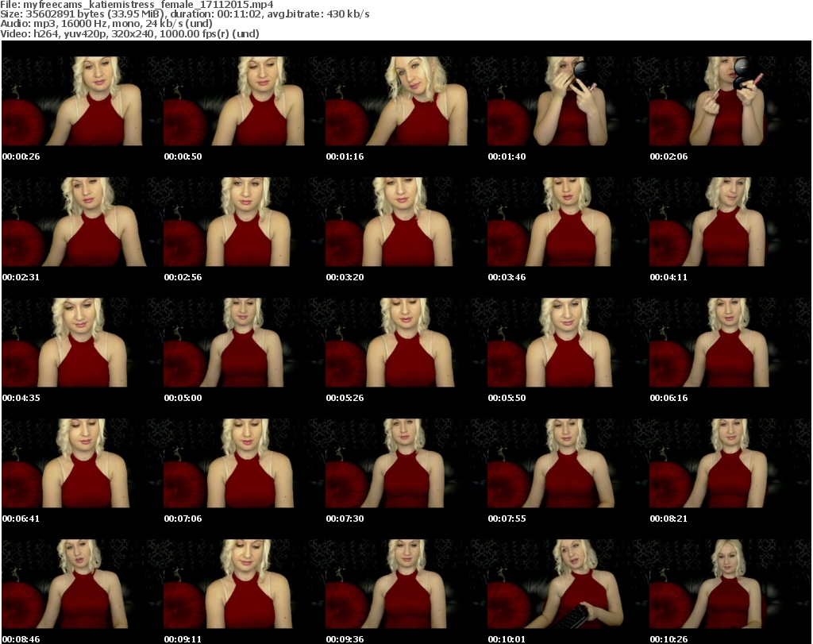Select the thumbnail at timestamp 00:00:50

[245, 101]
